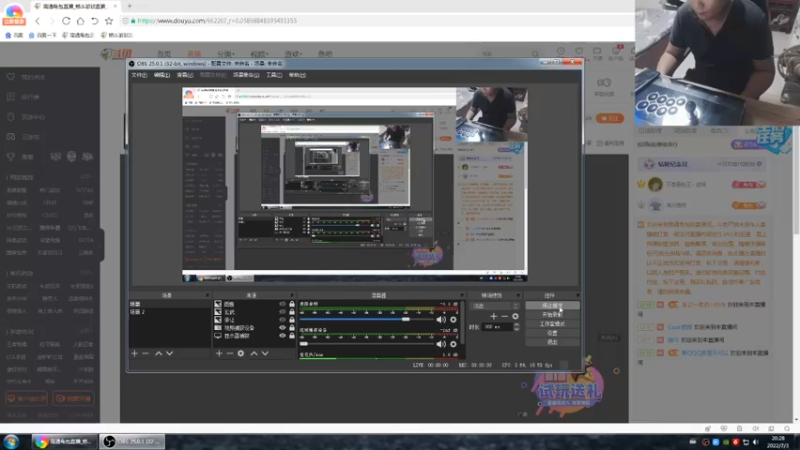The image size is (800, 450).
Task: Click the browser reload icon
Action: [66, 21]
